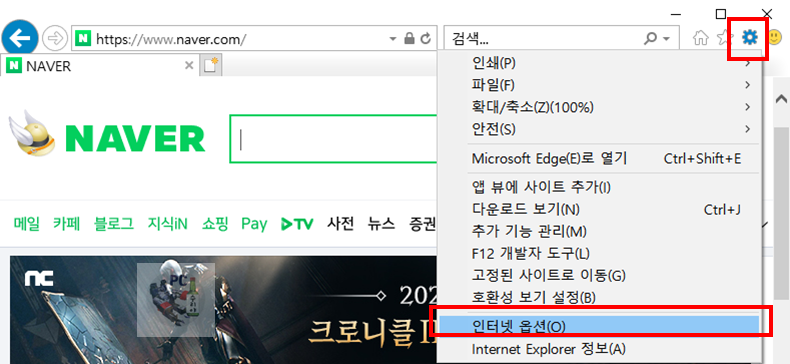
Task: Select 앱 뷰에 사이트 추가(I)
Action: [x=600, y=188]
